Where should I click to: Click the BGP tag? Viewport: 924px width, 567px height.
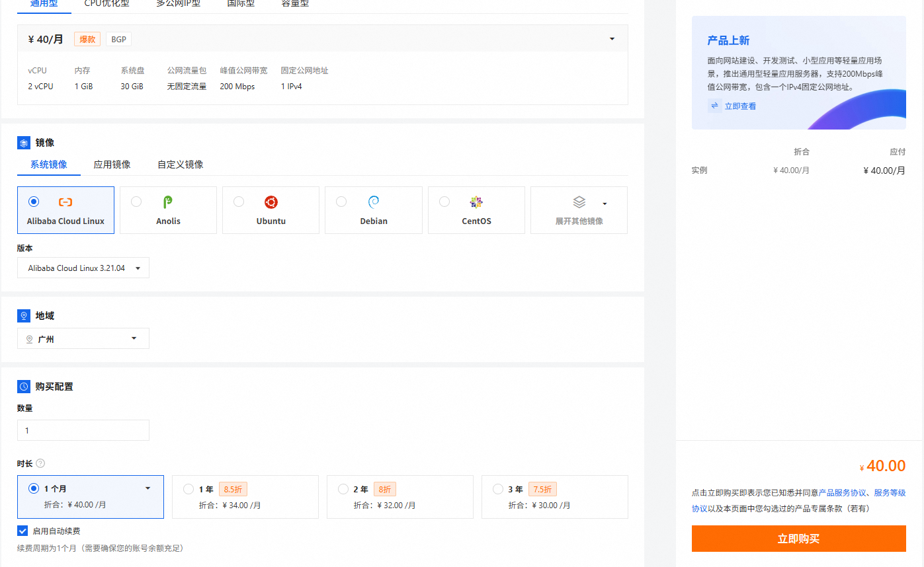118,39
